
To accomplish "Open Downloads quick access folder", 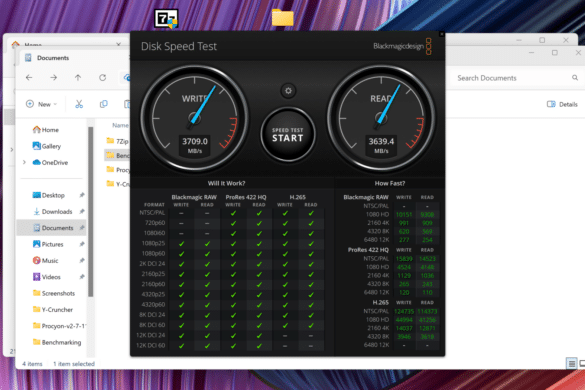I will pyautogui.click(x=52, y=212).
